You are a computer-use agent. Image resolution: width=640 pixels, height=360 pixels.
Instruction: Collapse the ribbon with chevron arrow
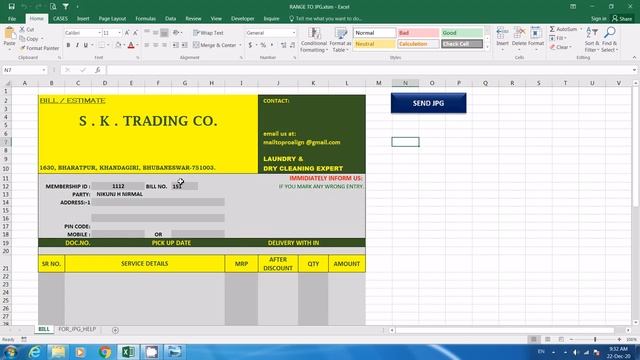[634, 58]
